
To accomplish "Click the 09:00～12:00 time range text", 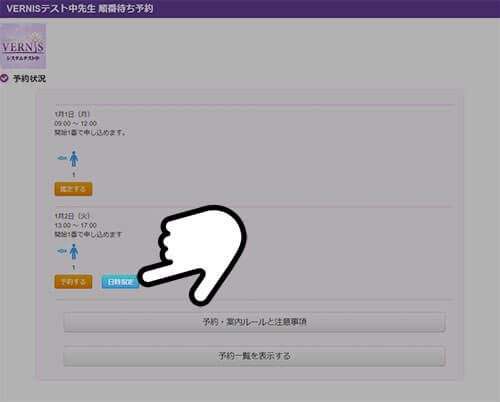I will click(x=75, y=124).
